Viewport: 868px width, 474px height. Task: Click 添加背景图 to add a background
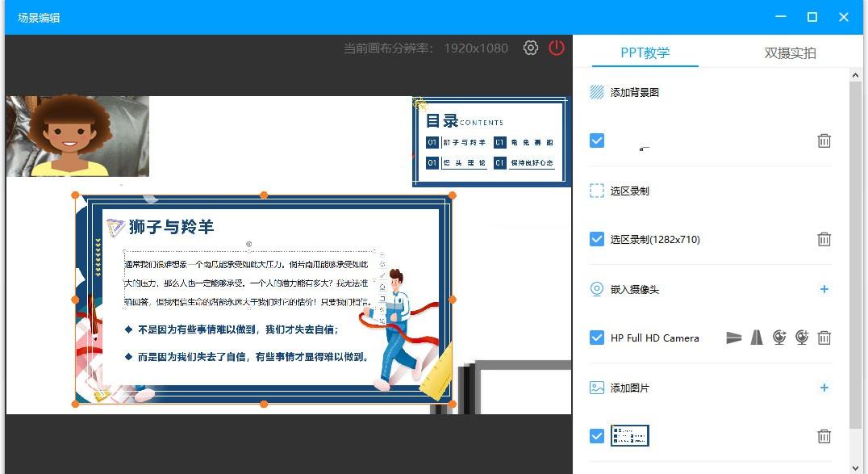[x=634, y=92]
